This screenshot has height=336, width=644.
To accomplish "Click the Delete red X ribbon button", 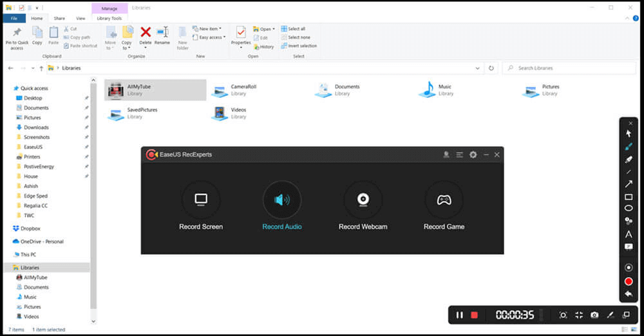I will coord(146,36).
